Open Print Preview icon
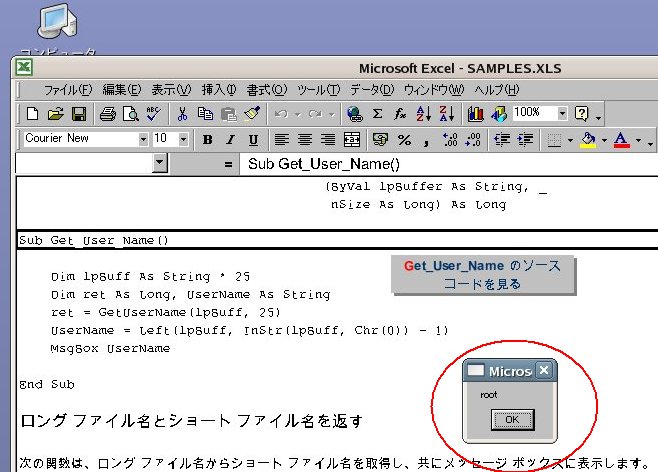Image resolution: width=658 pixels, height=472 pixels. click(x=131, y=114)
